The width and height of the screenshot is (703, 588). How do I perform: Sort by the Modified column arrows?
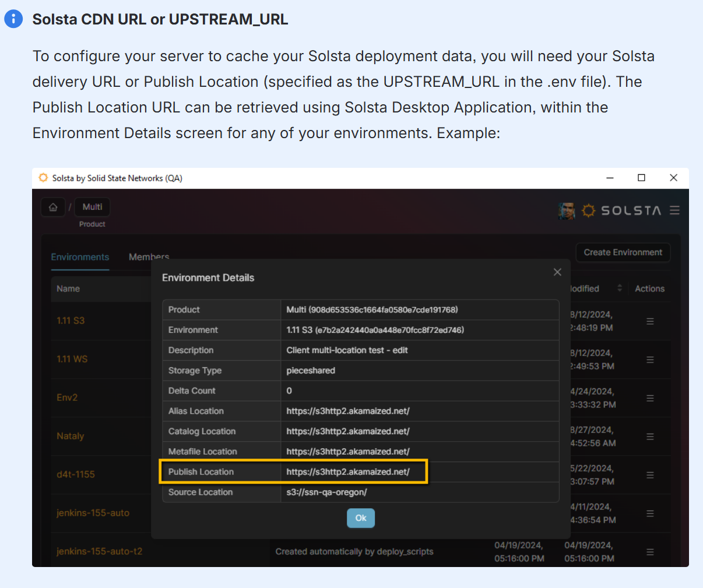[x=619, y=288]
